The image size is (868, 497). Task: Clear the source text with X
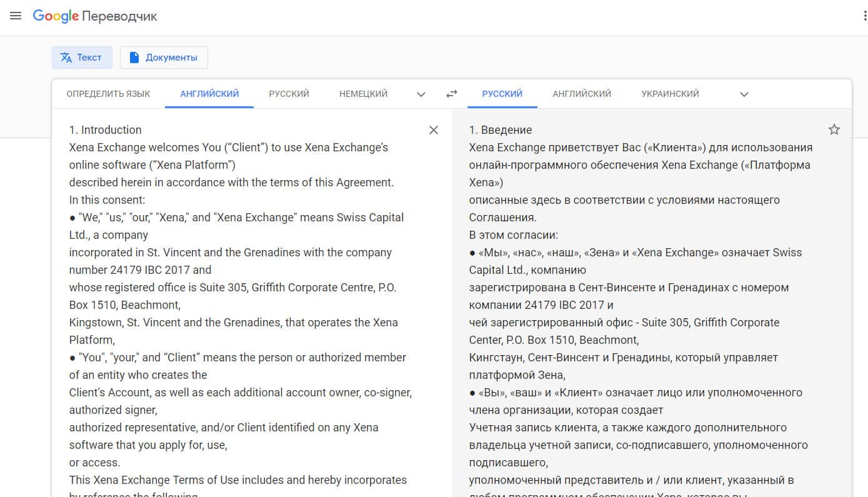point(434,130)
